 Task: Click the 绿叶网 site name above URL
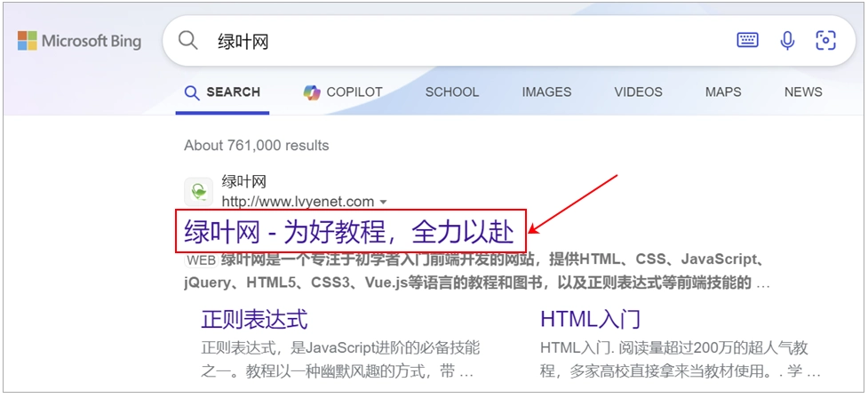[x=244, y=181]
